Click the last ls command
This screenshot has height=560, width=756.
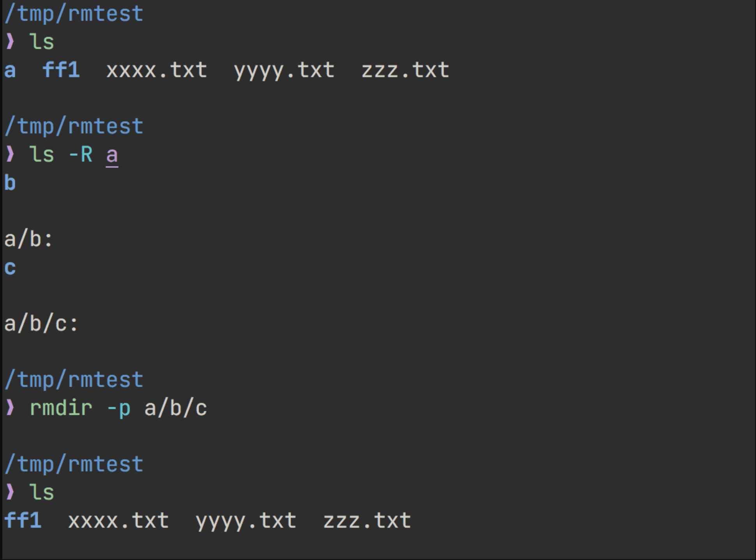(x=42, y=492)
